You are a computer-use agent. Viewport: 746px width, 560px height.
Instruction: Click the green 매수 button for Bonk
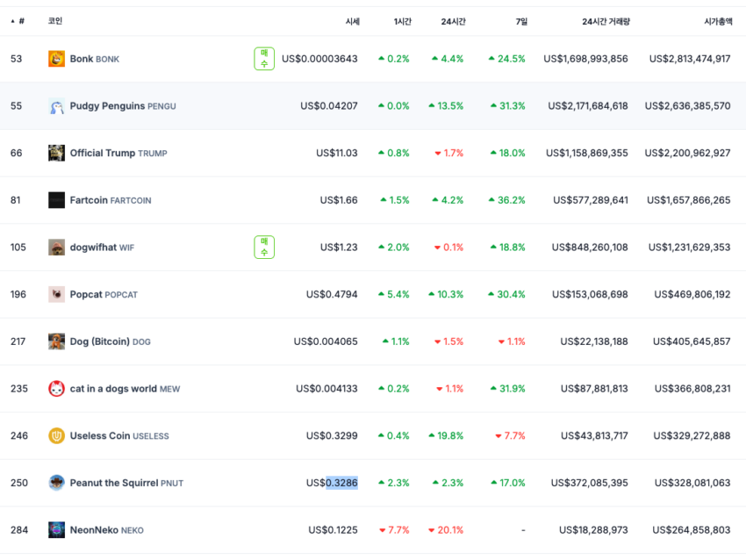click(x=264, y=59)
